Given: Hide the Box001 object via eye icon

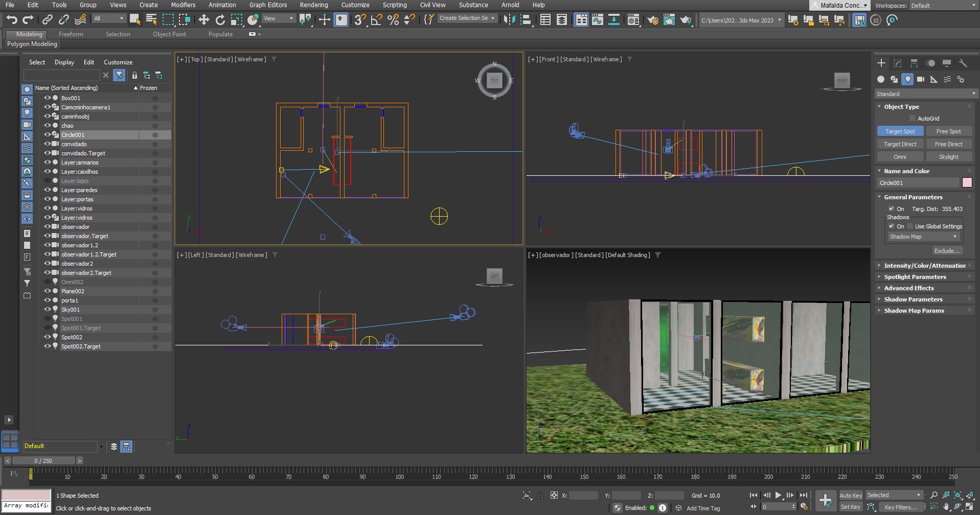Looking at the screenshot, I should 47,98.
